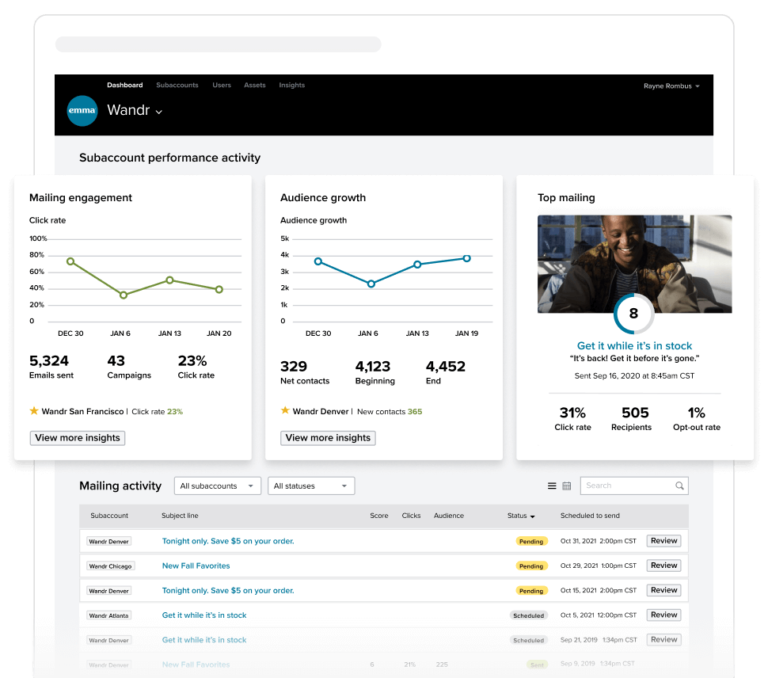
Task: Click Review for the Oct 31, 2021 mailing
Action: click(663, 541)
